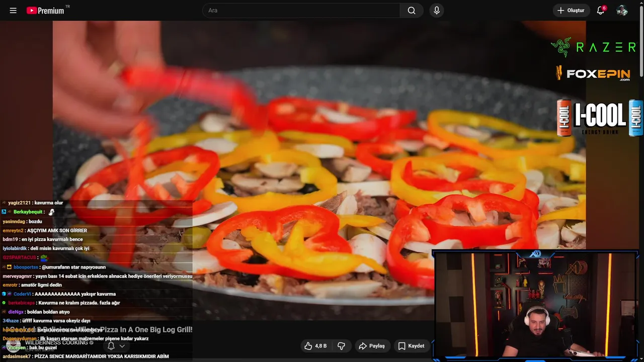Click chat message from CoderVi
This screenshot has height=362, width=644.
59,294
